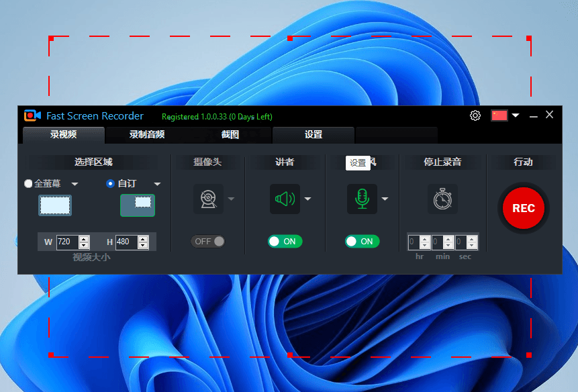
Task: Click the bottom-center red region handle
Action: [x=290, y=355]
